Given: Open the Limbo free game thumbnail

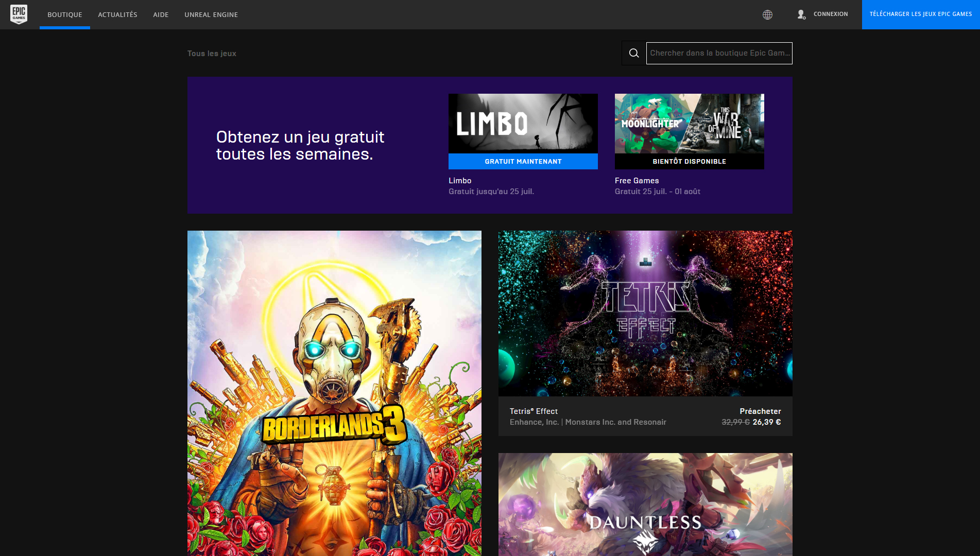Looking at the screenshot, I should 523,124.
